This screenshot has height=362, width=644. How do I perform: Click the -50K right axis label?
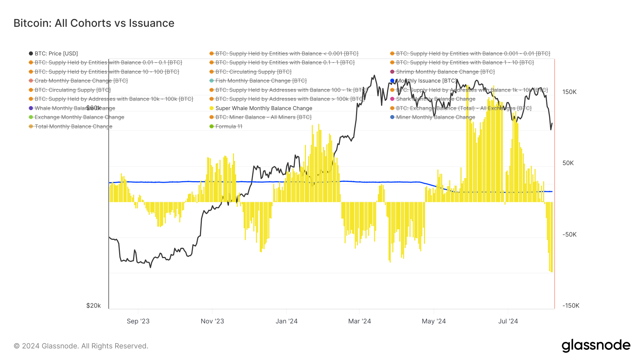pyautogui.click(x=570, y=234)
